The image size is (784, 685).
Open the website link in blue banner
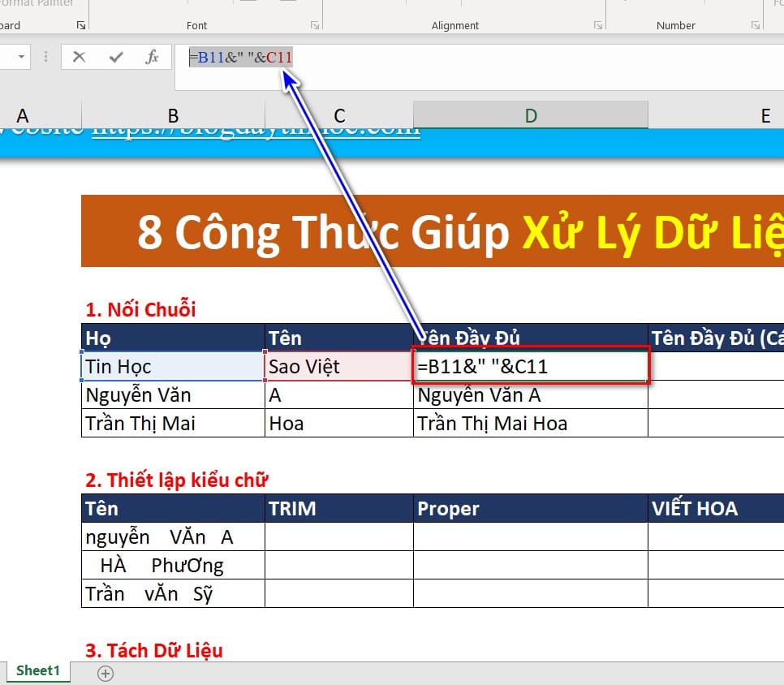point(256,133)
